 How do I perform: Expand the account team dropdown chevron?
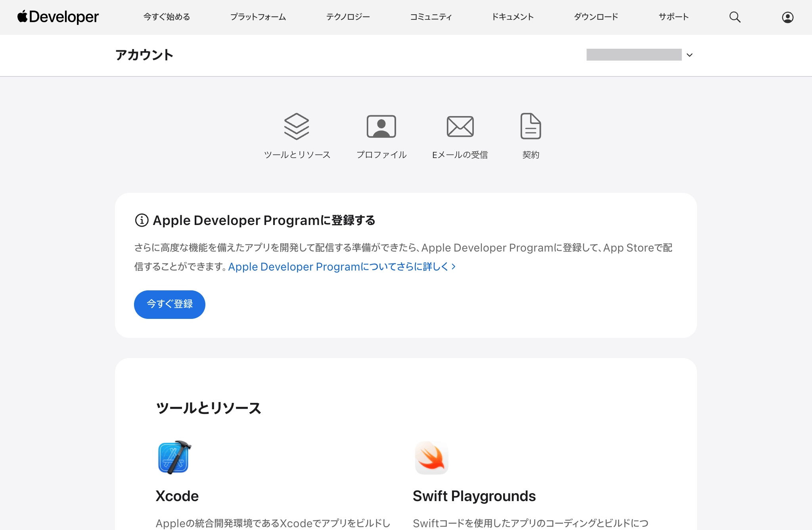689,55
